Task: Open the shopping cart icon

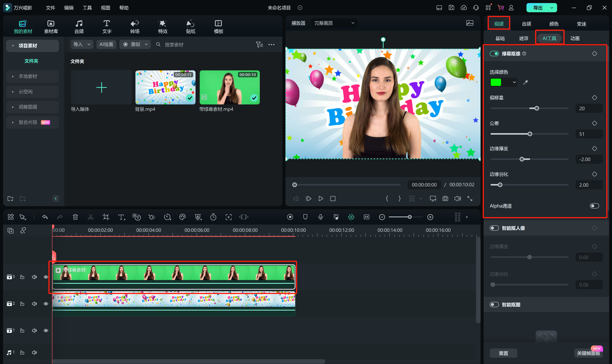Action: (x=500, y=8)
